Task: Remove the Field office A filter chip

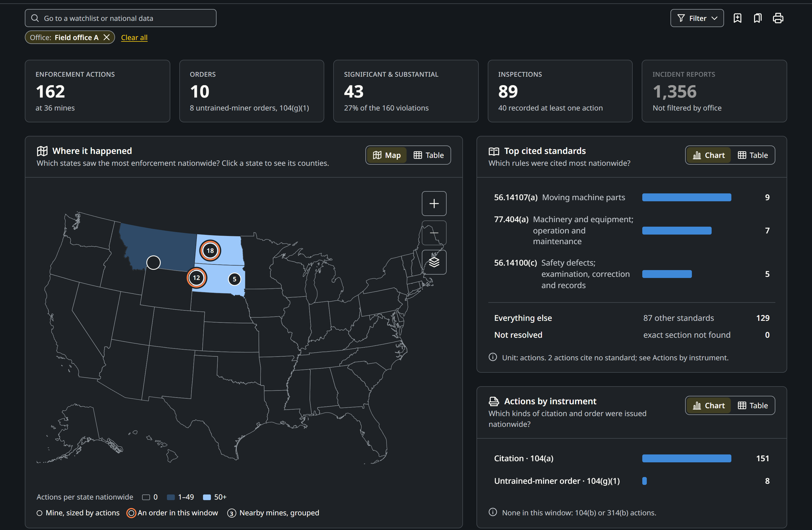Action: coord(107,37)
